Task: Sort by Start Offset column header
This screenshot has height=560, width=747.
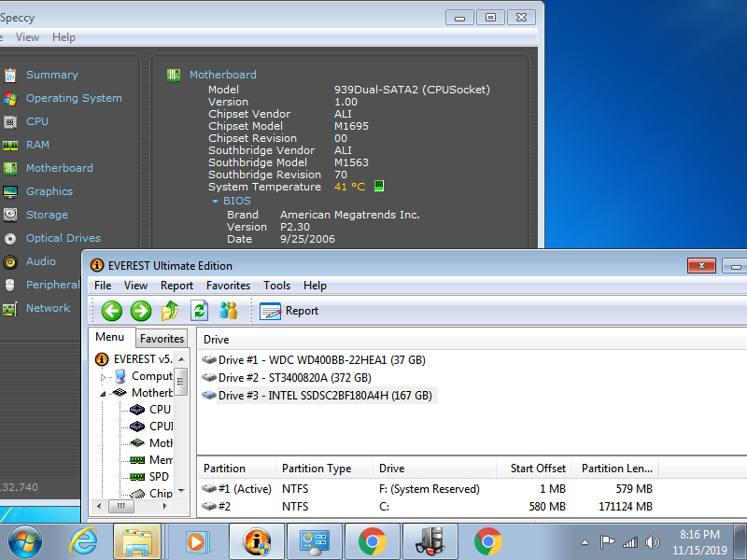Action: 533,469
